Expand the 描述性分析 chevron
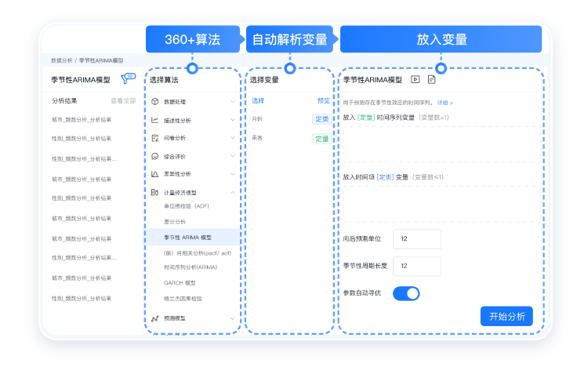 pos(233,120)
